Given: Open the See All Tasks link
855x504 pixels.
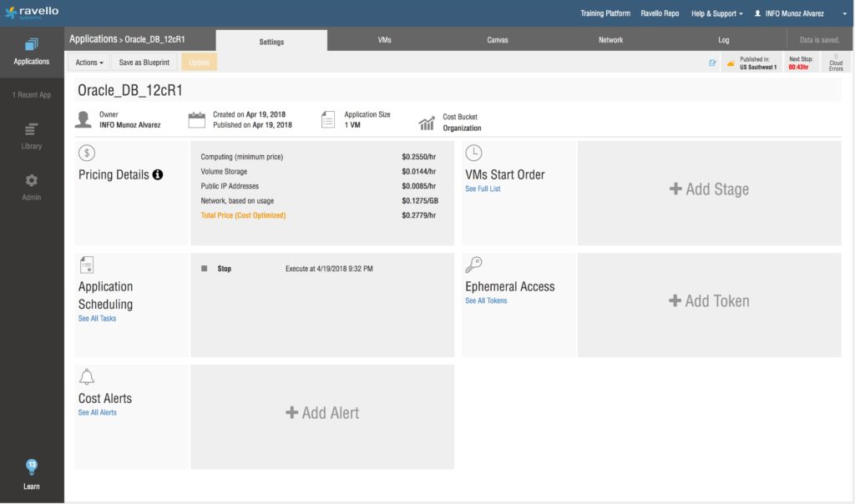Looking at the screenshot, I should pos(97,319).
